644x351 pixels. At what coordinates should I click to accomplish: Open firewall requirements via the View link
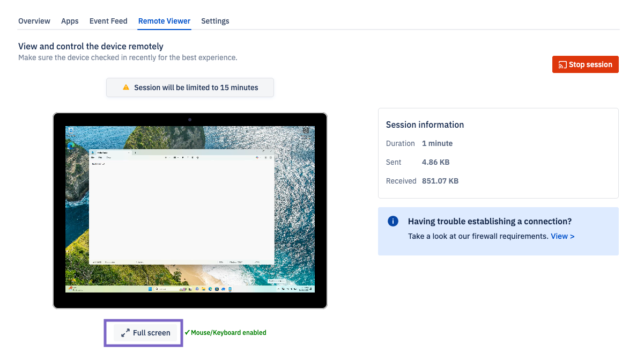(562, 236)
